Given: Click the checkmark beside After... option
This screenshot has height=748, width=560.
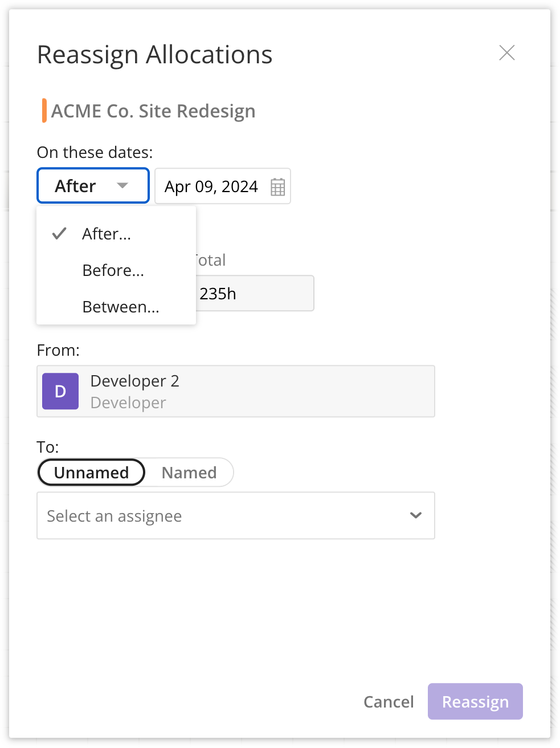Looking at the screenshot, I should tap(59, 234).
